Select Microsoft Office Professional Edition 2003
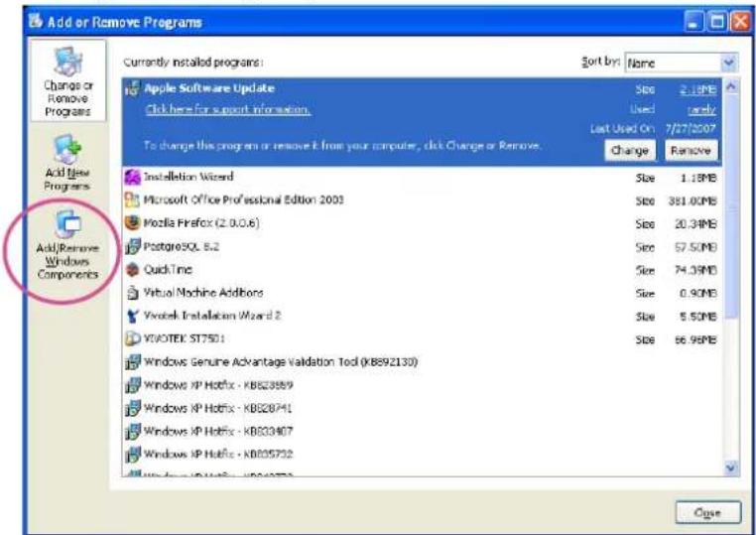This screenshot has width=756, height=535. [422, 200]
